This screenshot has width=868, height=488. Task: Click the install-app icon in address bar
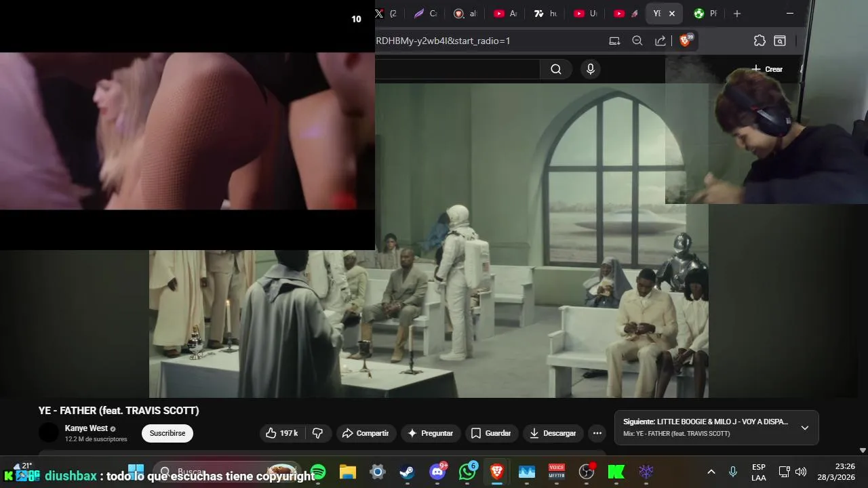(x=614, y=41)
